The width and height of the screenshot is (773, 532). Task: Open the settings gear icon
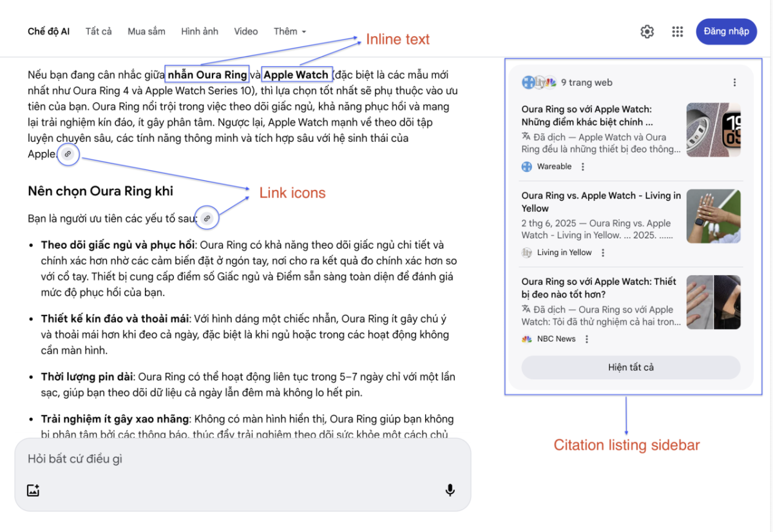(647, 32)
